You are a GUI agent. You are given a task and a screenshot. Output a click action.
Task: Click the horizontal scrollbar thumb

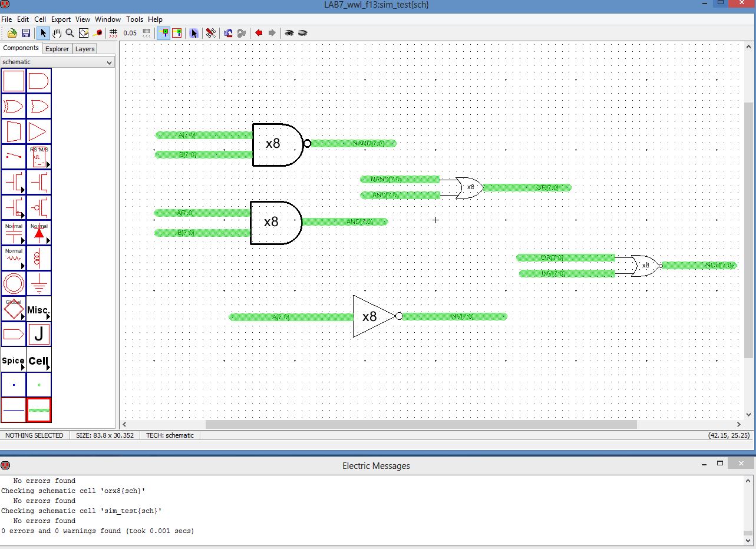[421, 424]
